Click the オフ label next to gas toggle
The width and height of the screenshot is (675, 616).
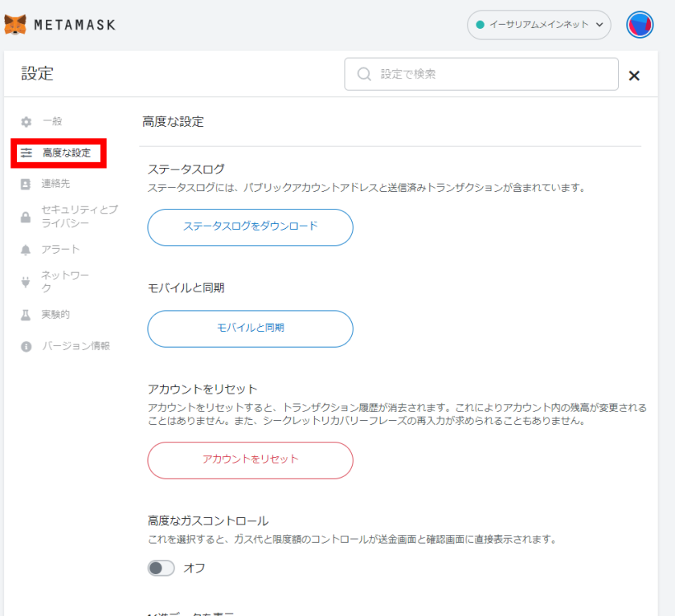194,568
